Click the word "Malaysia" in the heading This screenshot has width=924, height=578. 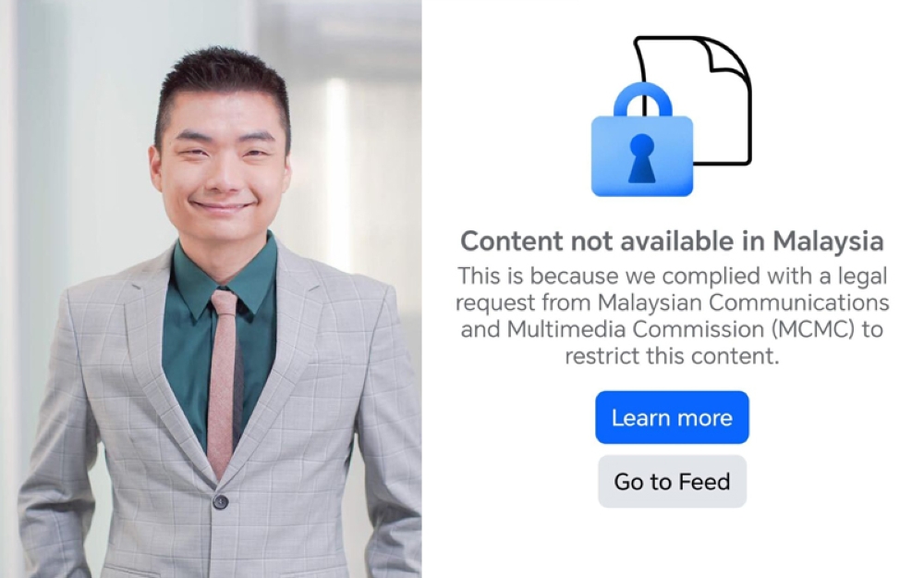(x=828, y=241)
